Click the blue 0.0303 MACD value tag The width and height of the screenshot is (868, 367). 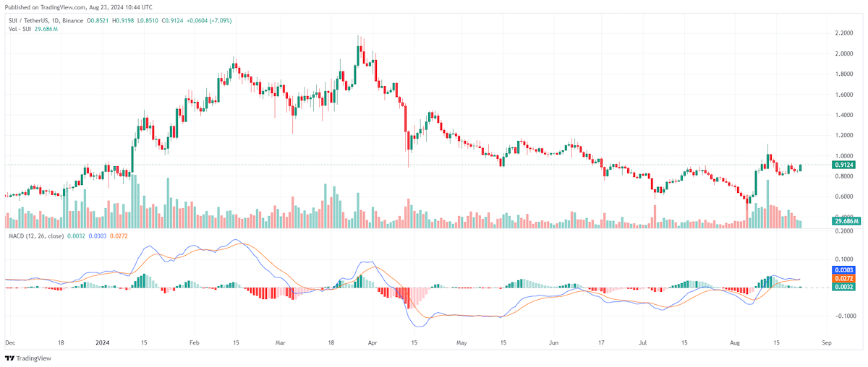tap(844, 269)
